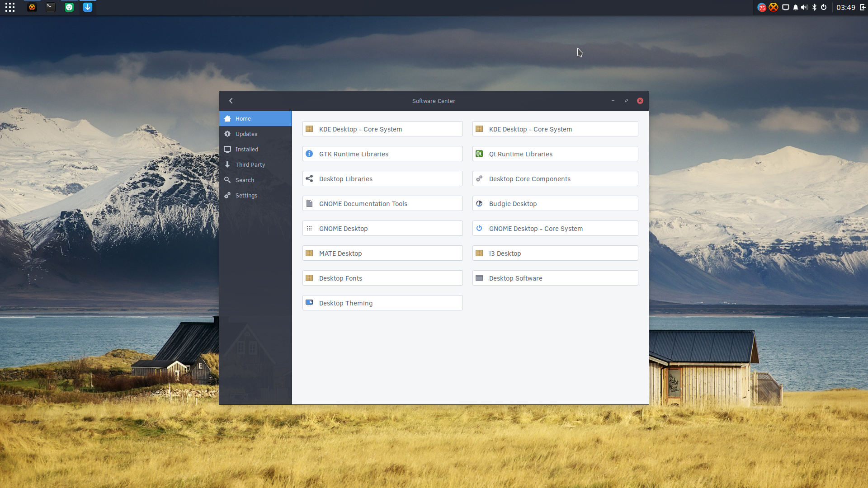Browse the Desktop Libraries category

click(382, 178)
